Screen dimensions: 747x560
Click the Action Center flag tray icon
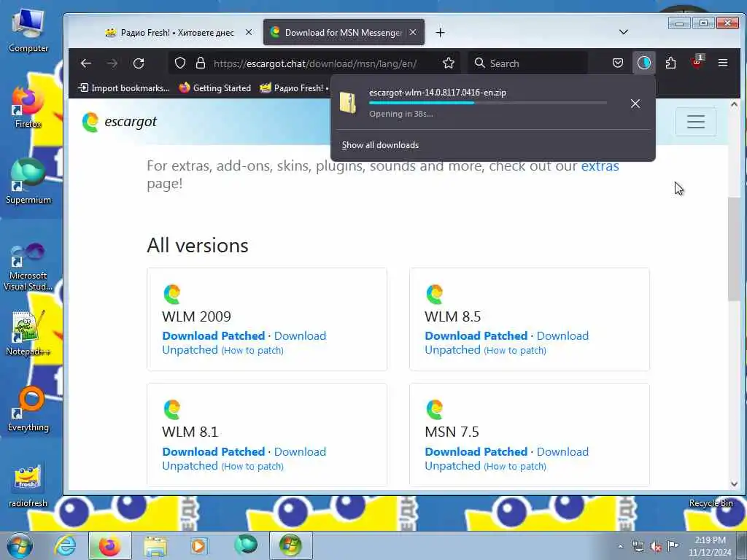[673, 545]
